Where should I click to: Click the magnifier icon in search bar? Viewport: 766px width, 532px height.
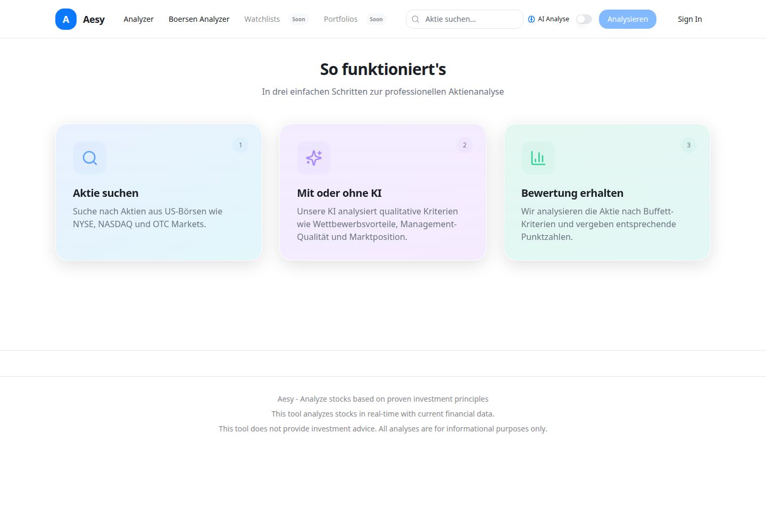tap(415, 19)
